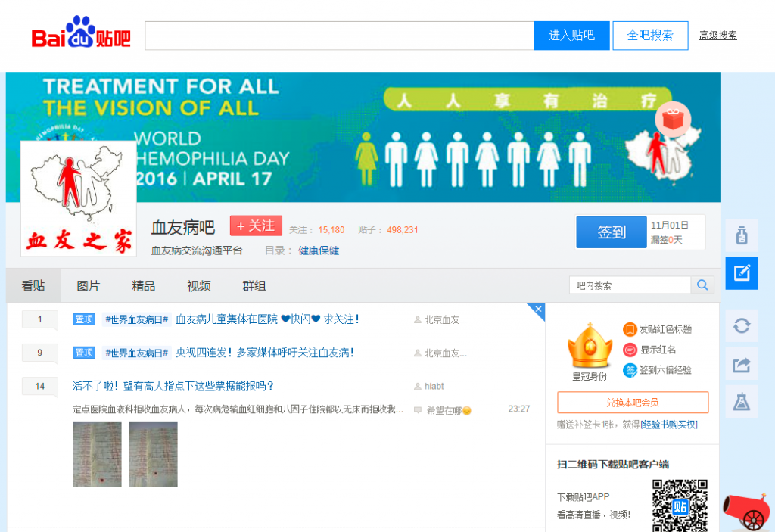Screen dimensions: 775x532
Task: Click the author icon beside hiabt
Action: [418, 387]
